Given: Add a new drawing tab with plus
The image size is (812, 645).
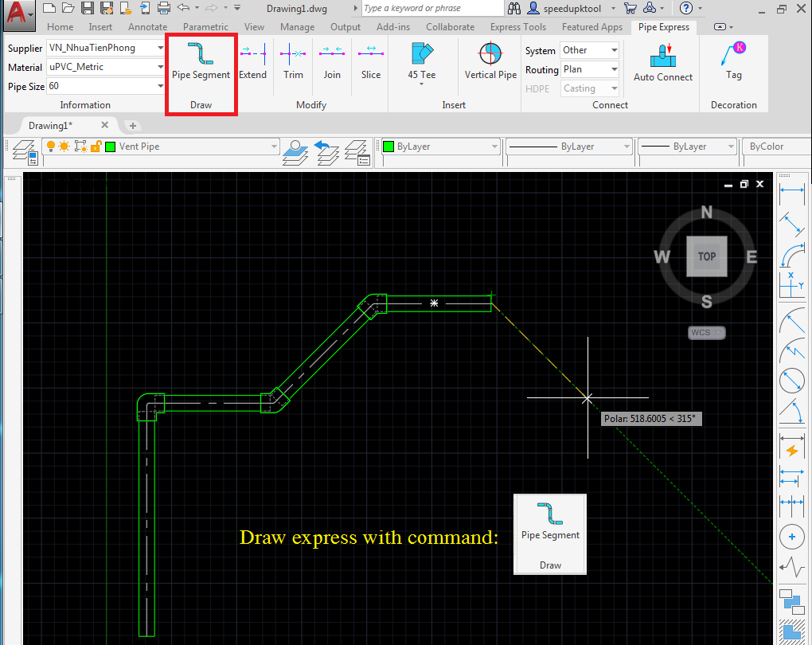Looking at the screenshot, I should pos(133,126).
